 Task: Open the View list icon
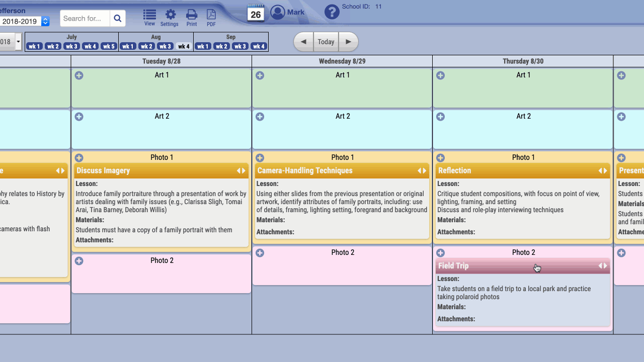(149, 15)
